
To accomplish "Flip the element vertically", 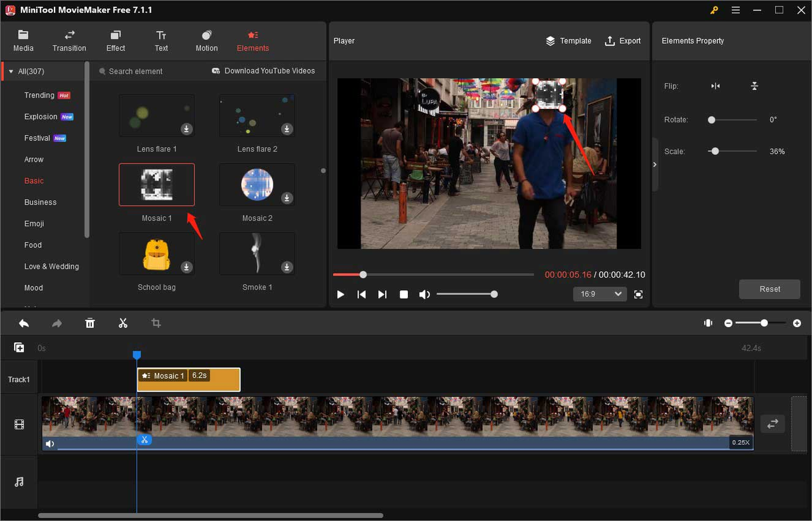I will click(754, 86).
